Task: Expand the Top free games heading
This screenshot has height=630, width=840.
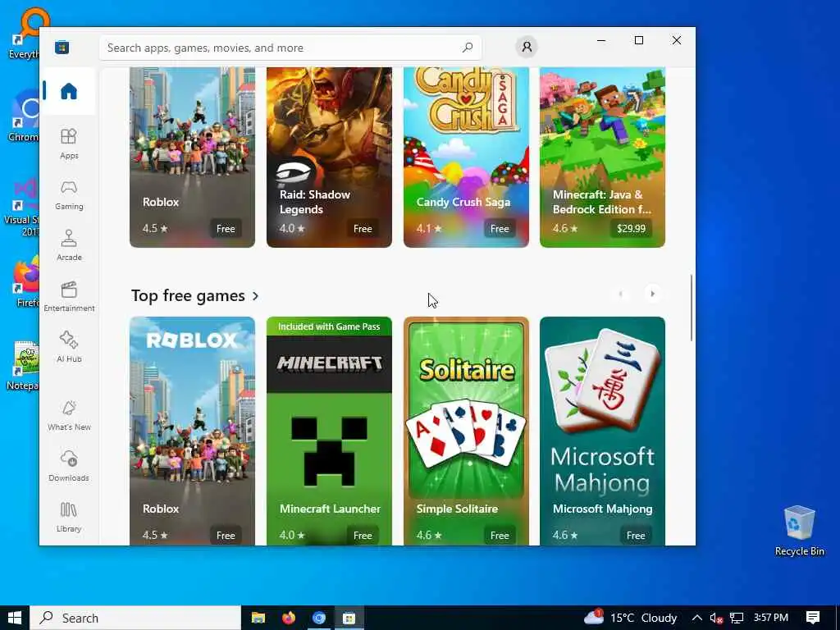Action: [x=195, y=295]
